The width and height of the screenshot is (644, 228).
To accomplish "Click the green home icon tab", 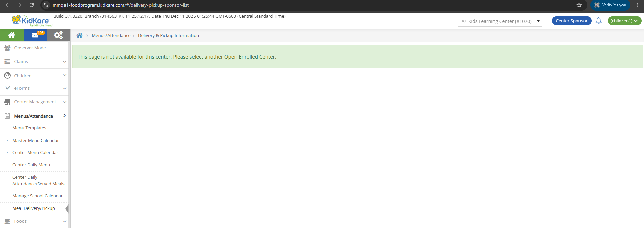I will coord(12,35).
